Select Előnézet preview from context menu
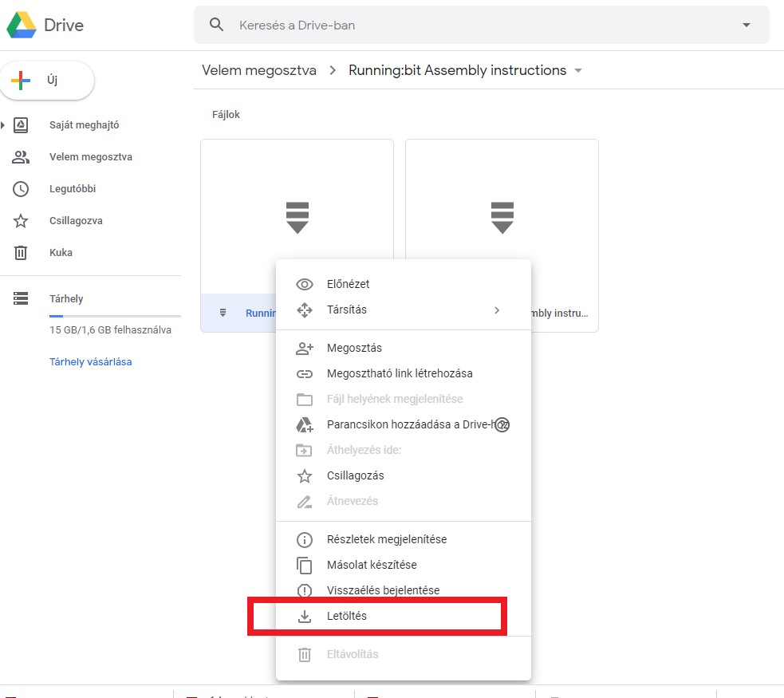 [x=348, y=284]
